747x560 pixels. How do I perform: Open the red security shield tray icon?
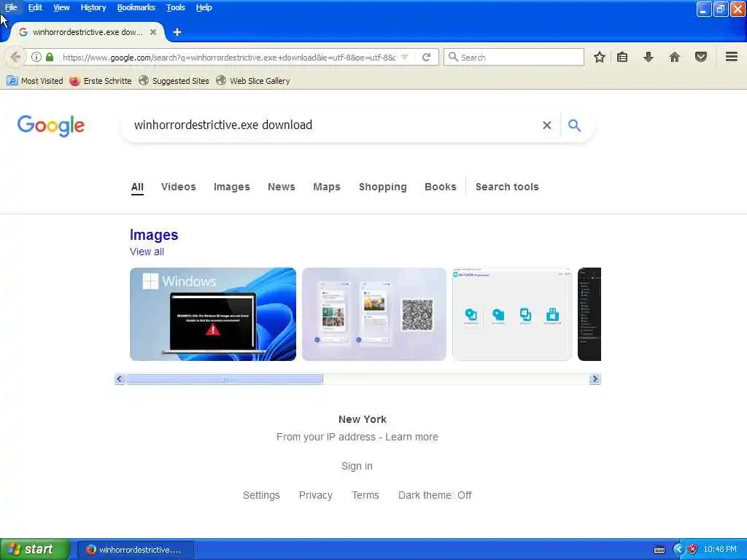point(692,550)
